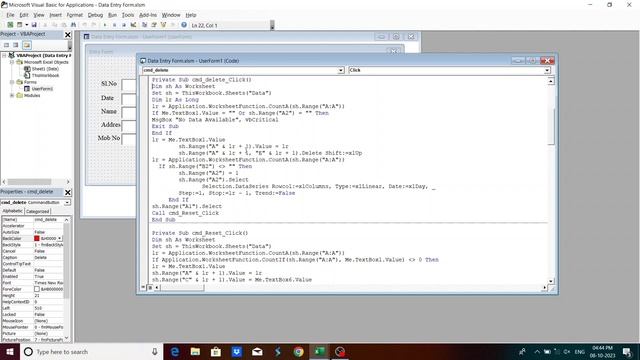Close the Properties panel

point(68,192)
